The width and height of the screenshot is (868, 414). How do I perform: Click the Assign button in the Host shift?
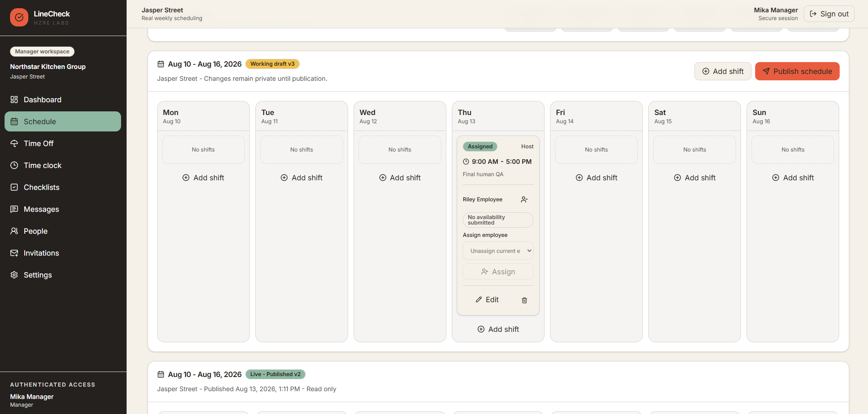tap(498, 272)
